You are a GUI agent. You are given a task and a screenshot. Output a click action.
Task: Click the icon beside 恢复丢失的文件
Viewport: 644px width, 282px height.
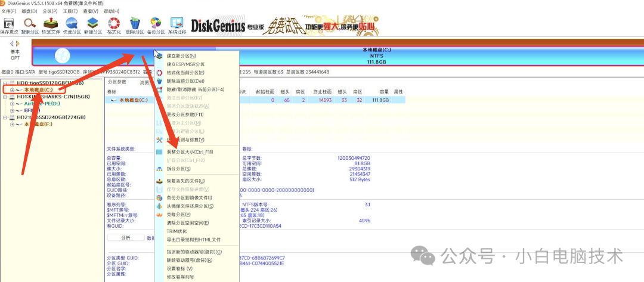tap(160, 181)
